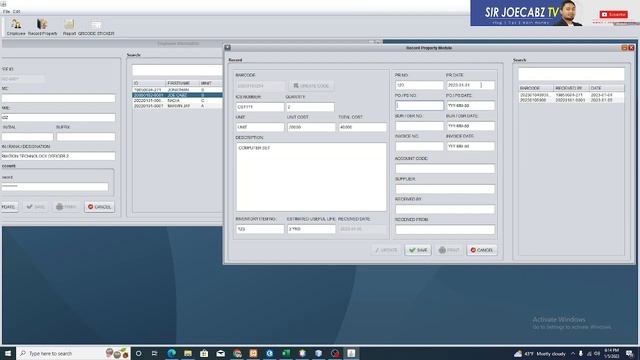Open Mail app from the taskbar
The width and height of the screenshot is (640, 360).
220,353
